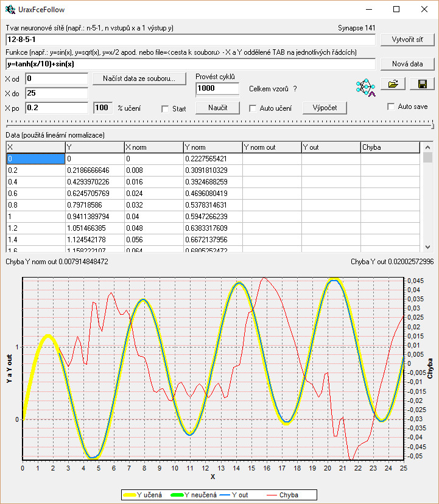Save with floppy disk icon button
439x504 pixels.
click(423, 84)
